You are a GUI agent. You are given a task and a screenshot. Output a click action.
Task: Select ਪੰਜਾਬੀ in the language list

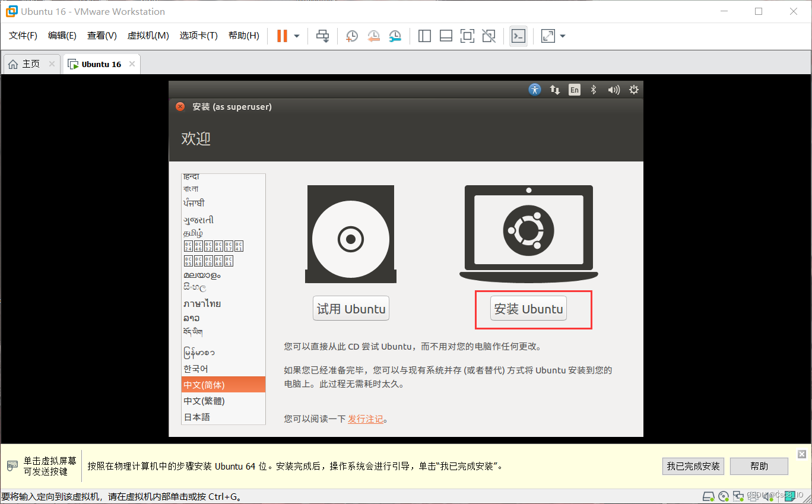(223, 203)
